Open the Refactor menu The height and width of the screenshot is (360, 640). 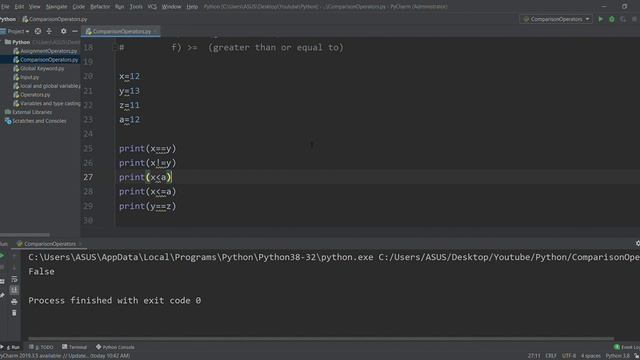pos(100,7)
